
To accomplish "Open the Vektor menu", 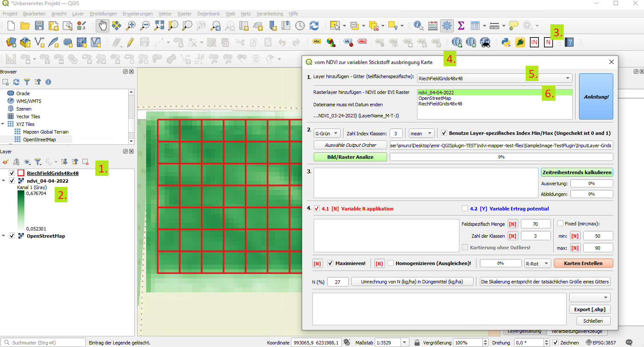I will 165,14.
